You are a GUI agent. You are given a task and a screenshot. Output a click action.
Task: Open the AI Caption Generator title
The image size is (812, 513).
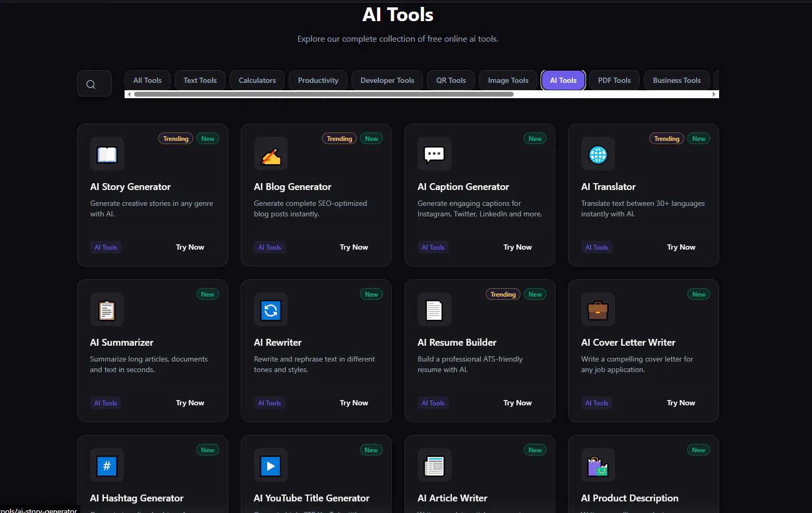pyautogui.click(x=463, y=187)
